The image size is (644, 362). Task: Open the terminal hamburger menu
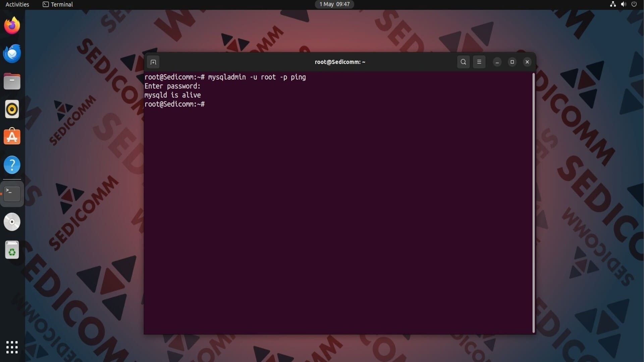[x=479, y=62]
